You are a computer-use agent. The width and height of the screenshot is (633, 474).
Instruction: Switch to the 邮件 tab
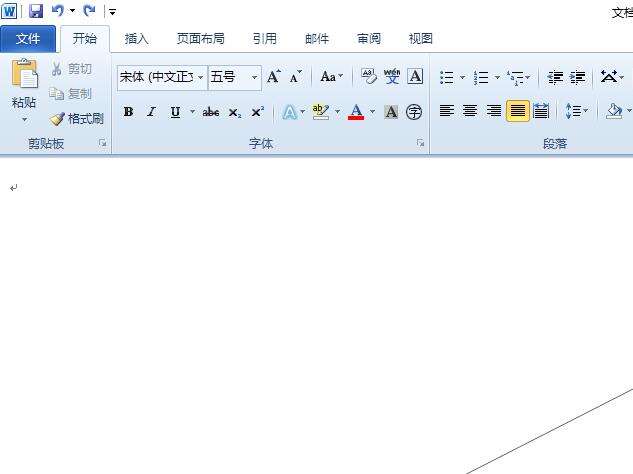(x=317, y=39)
